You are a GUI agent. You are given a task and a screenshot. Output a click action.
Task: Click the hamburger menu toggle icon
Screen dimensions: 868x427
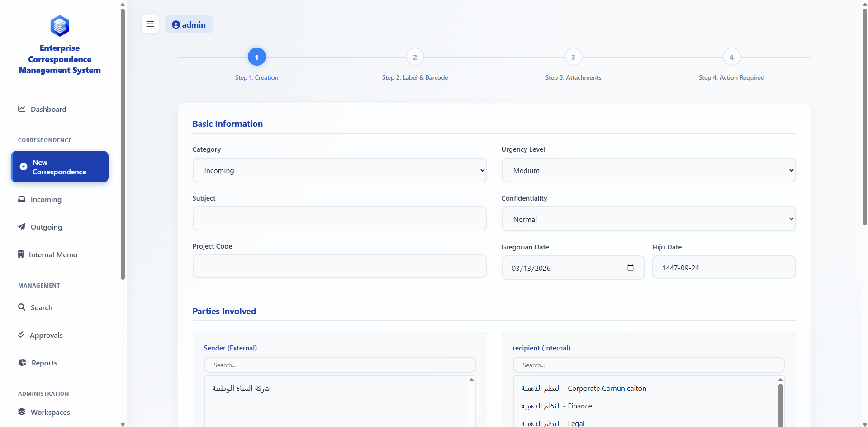click(x=150, y=24)
